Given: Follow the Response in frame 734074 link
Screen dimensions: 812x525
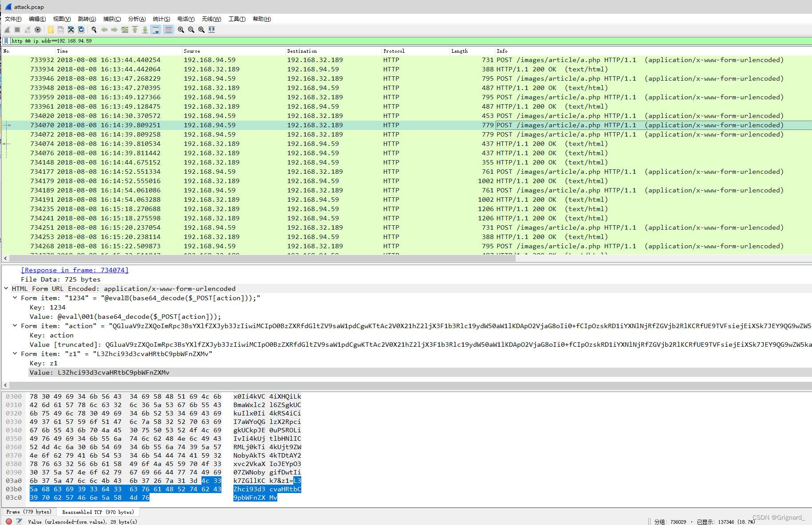Looking at the screenshot, I should tap(75, 270).
